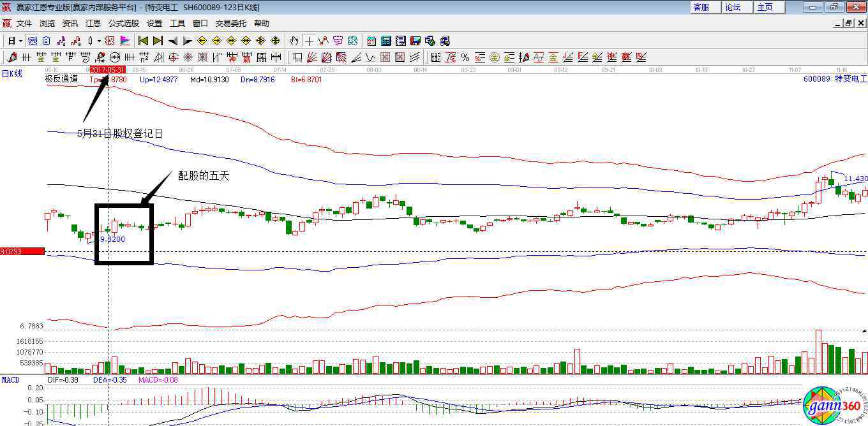Image resolution: width=868 pixels, height=426 pixels.
Task: Click the colorful flag icon
Action: 125,41
